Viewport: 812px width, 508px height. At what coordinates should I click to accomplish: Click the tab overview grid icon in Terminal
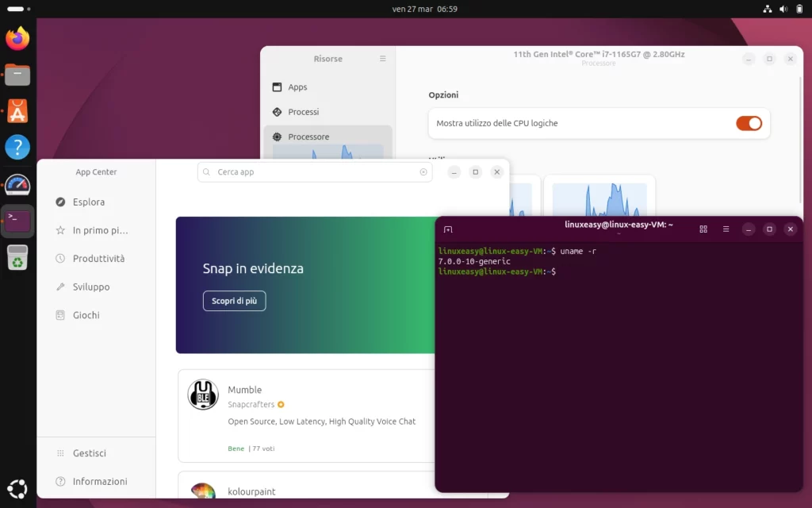703,229
